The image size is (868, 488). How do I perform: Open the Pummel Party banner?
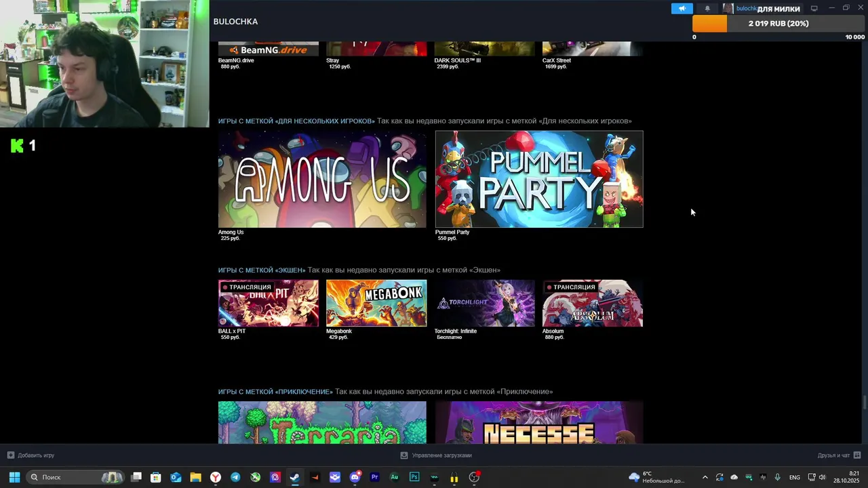[539, 179]
